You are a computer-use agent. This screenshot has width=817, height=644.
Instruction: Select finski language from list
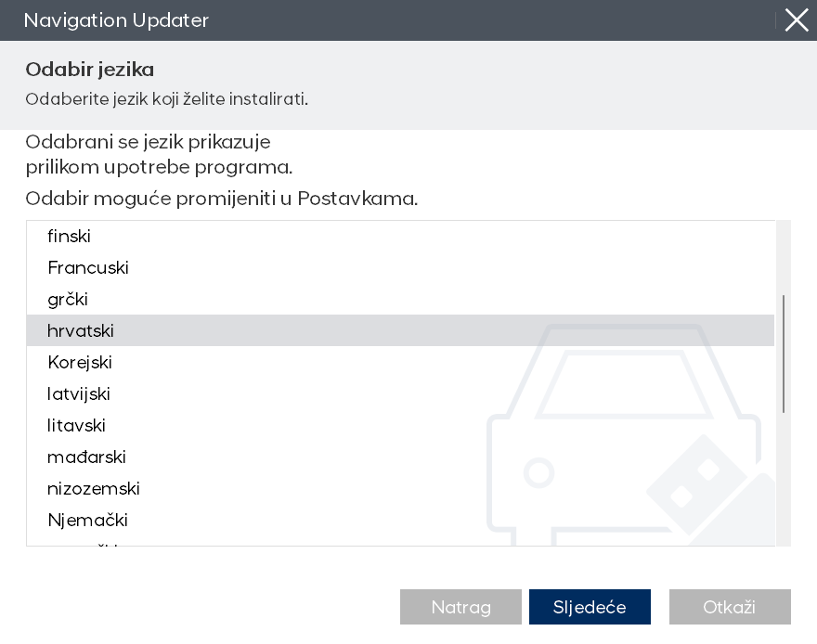pyautogui.click(x=70, y=237)
